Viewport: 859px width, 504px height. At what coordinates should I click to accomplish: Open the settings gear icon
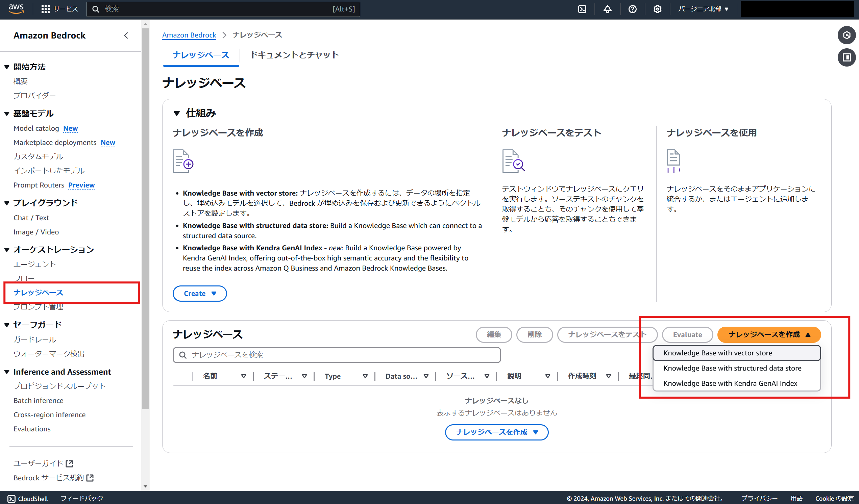point(657,9)
